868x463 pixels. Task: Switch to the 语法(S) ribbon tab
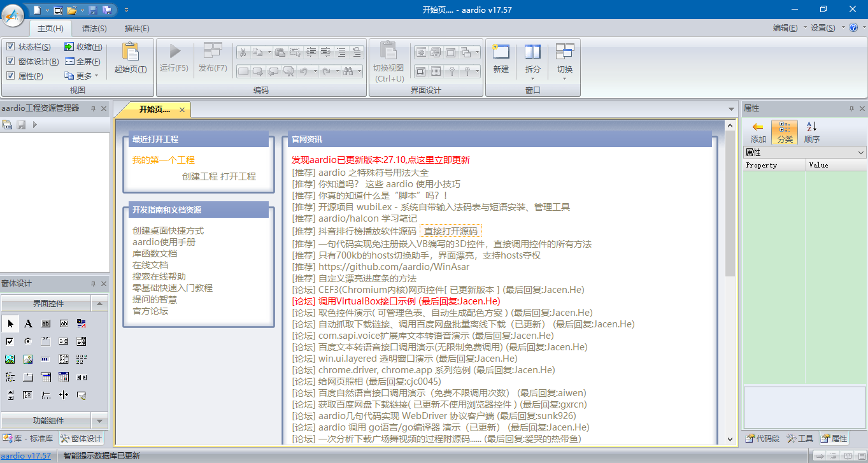coord(94,29)
